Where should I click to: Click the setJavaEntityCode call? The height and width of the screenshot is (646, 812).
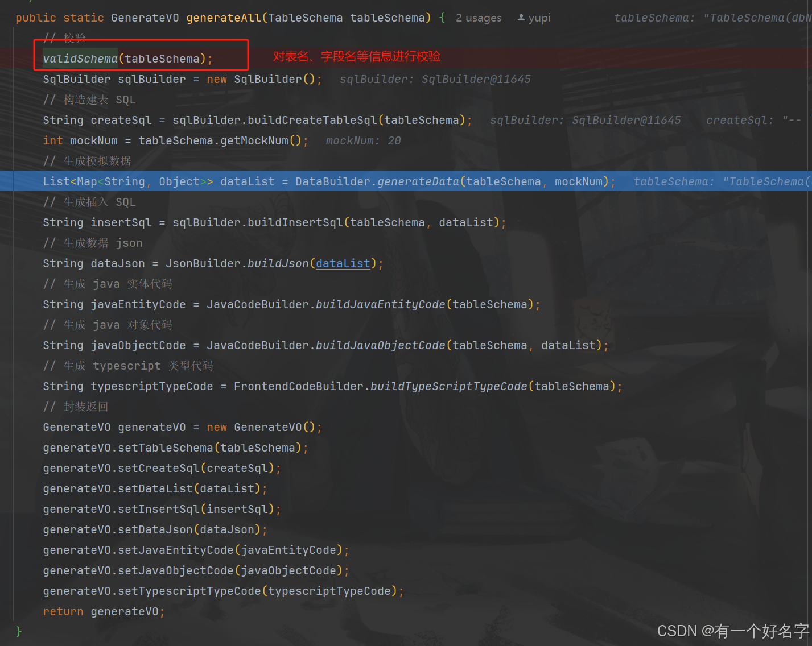[176, 550]
